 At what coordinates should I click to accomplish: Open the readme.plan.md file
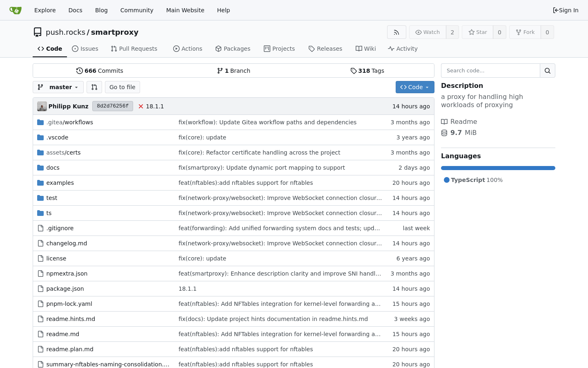[x=70, y=349]
